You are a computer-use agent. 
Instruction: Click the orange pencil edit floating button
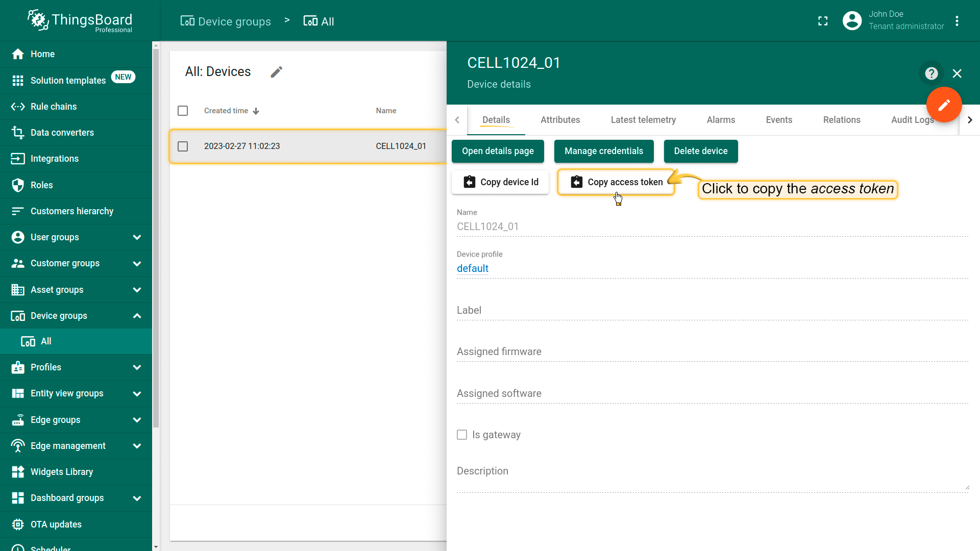pyautogui.click(x=944, y=105)
